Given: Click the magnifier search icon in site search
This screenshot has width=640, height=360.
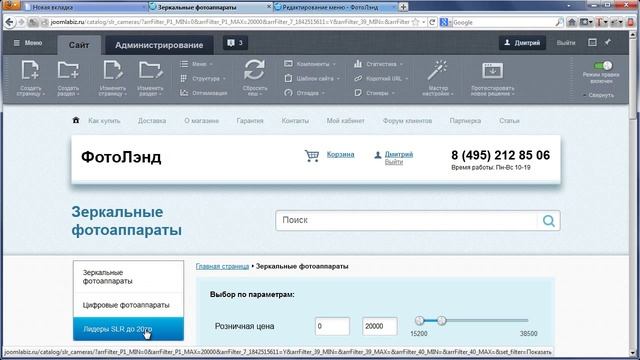Looking at the screenshot, I should (549, 220).
